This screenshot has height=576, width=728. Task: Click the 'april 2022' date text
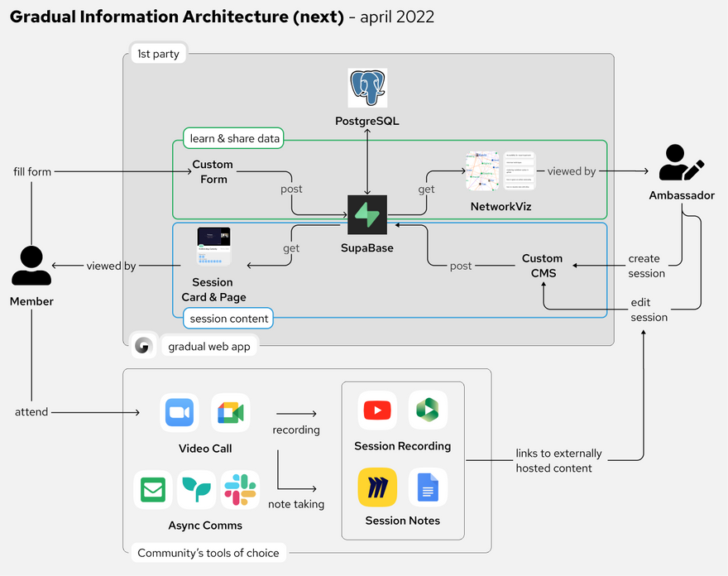click(397, 17)
